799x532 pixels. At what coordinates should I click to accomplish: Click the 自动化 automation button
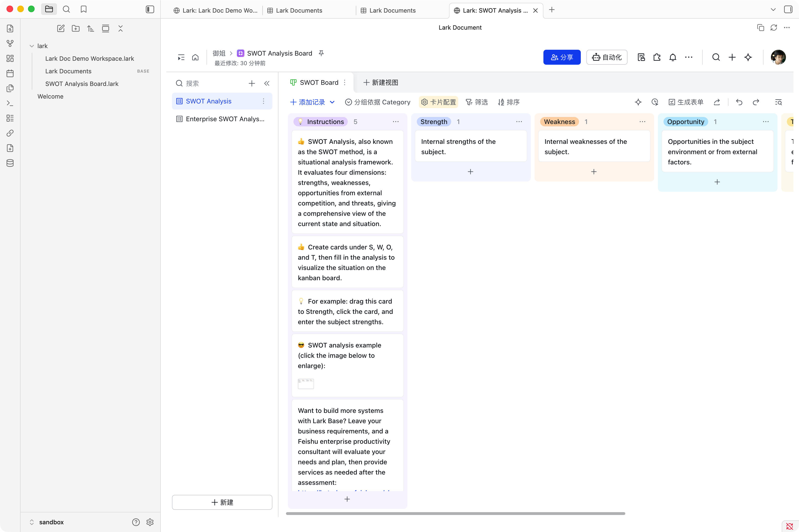(x=606, y=57)
